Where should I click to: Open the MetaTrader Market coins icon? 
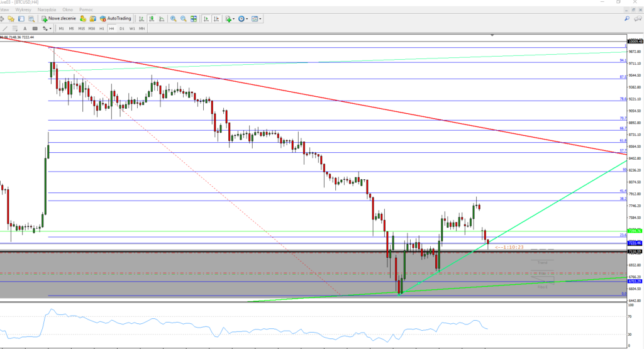(82, 18)
